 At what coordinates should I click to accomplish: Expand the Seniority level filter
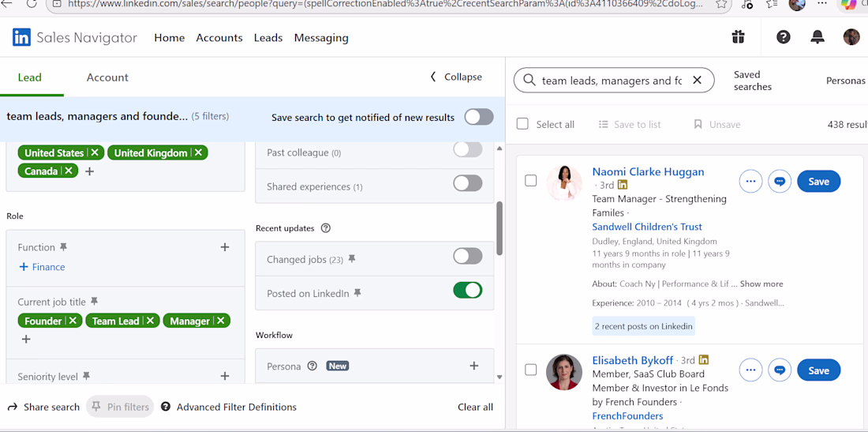pos(225,376)
